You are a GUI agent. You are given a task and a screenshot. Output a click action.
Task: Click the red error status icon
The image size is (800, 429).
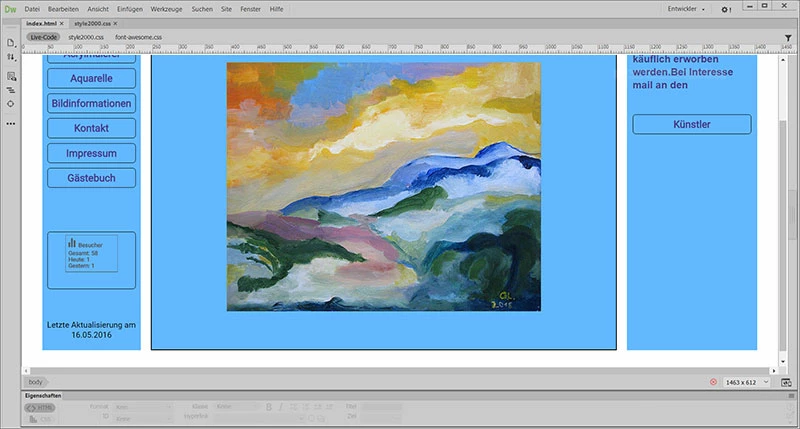pos(713,382)
